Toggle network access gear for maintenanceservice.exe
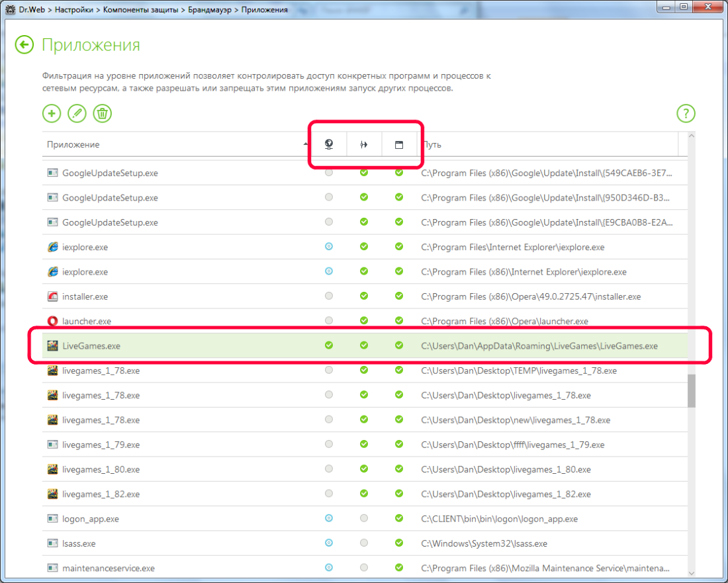 tap(329, 567)
